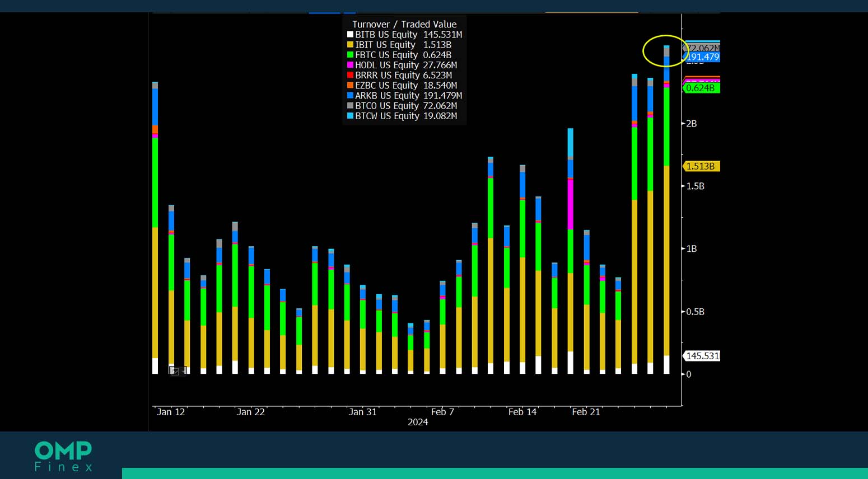Image resolution: width=868 pixels, height=479 pixels.
Task: Click the green 0.624B axis value tag
Action: [x=701, y=88]
